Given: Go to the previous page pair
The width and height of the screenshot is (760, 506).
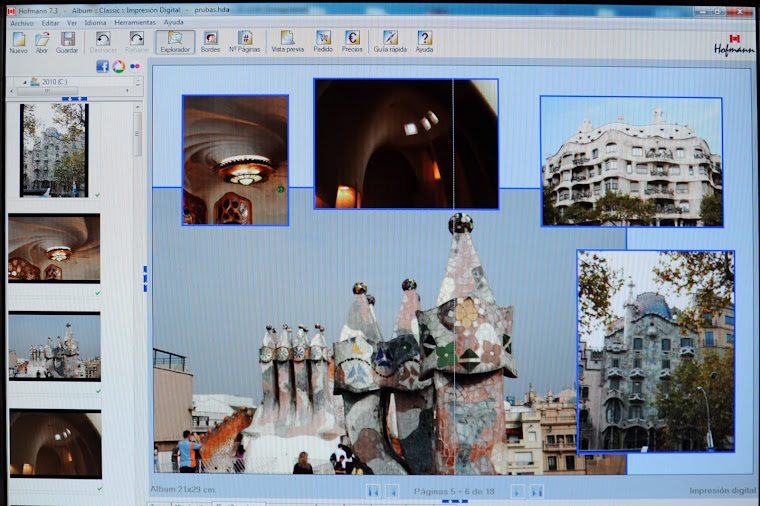Looking at the screenshot, I should tap(393, 491).
